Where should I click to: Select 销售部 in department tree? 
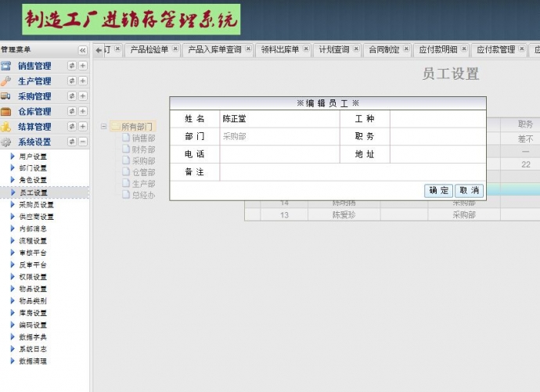pyautogui.click(x=144, y=138)
